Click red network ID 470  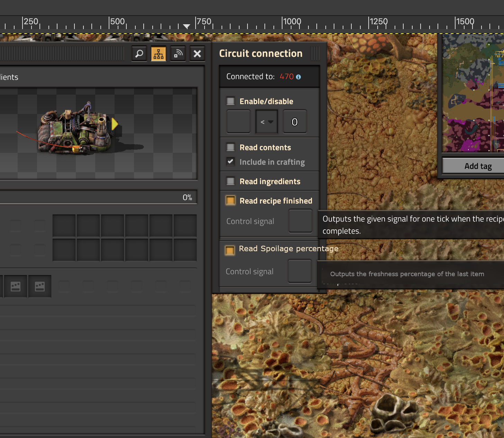tap(287, 77)
